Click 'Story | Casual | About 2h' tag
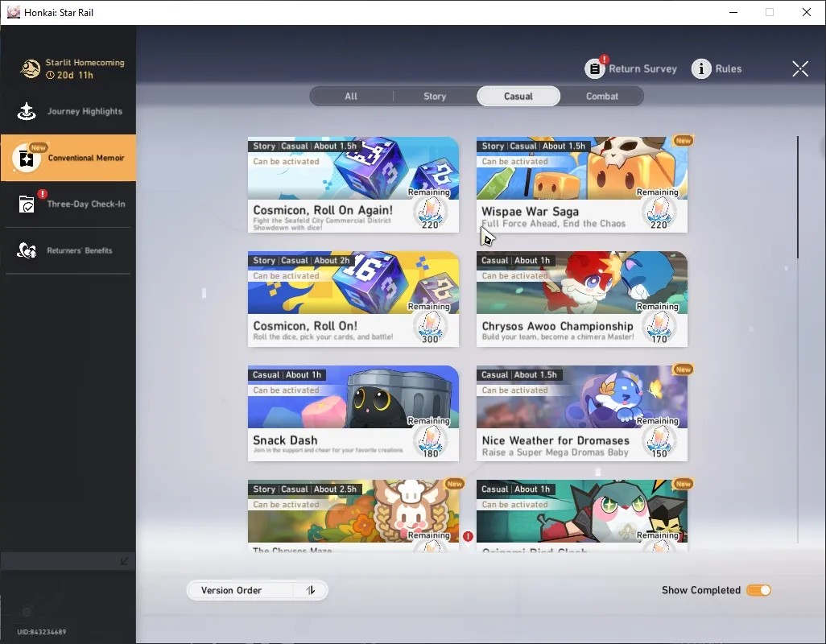 coord(301,261)
